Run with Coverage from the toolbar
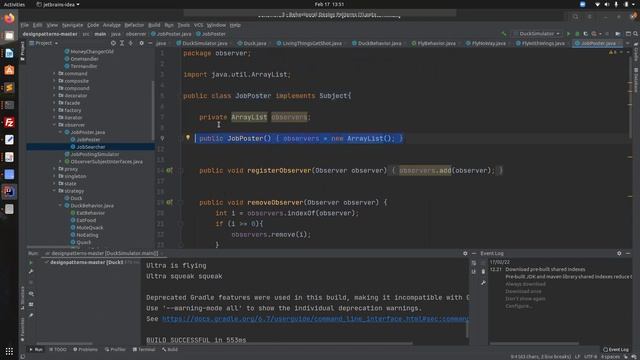The height and width of the screenshot is (360, 640). (x=585, y=34)
